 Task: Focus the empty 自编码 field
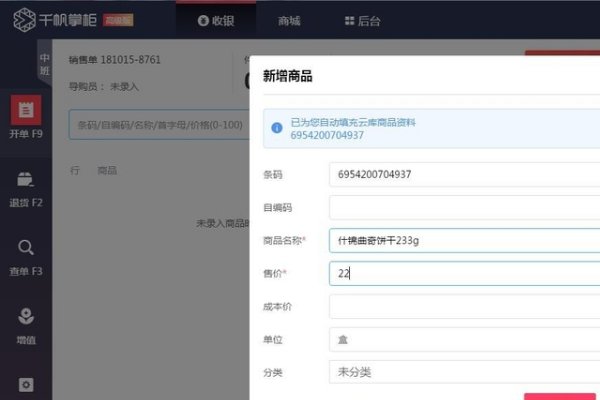[464, 207]
